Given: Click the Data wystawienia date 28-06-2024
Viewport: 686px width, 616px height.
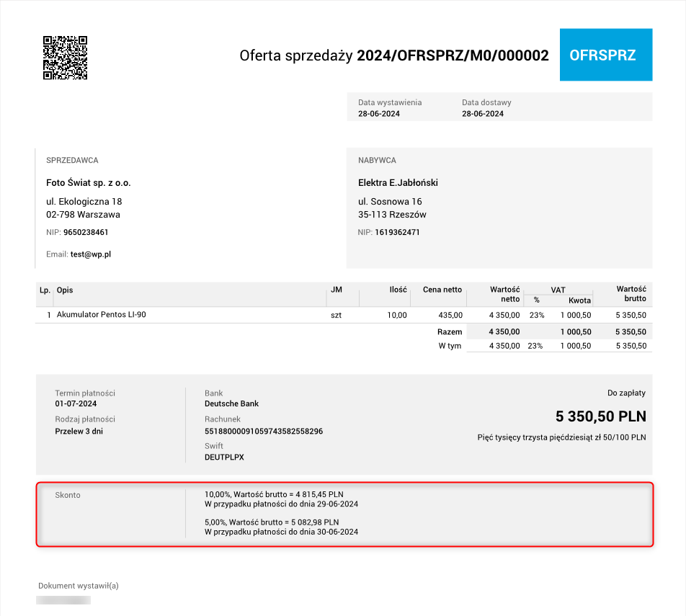Looking at the screenshot, I should (379, 113).
